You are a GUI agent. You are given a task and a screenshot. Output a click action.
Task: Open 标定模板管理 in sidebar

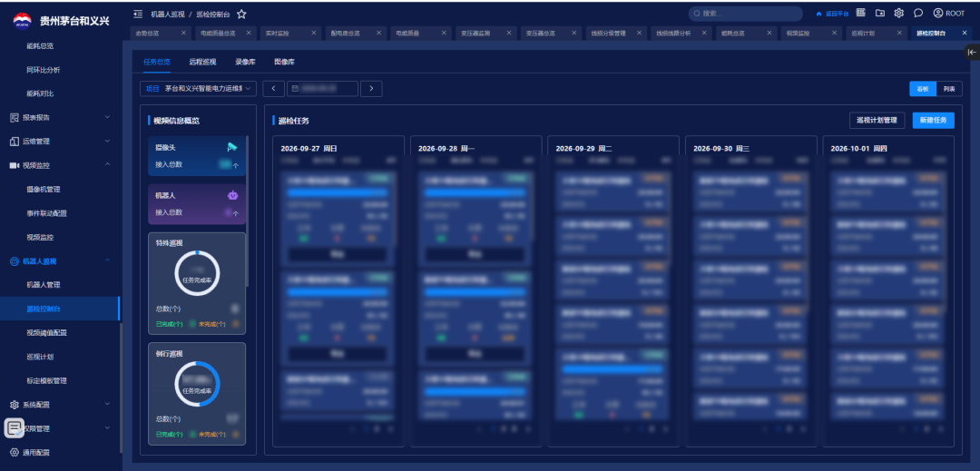tap(47, 380)
